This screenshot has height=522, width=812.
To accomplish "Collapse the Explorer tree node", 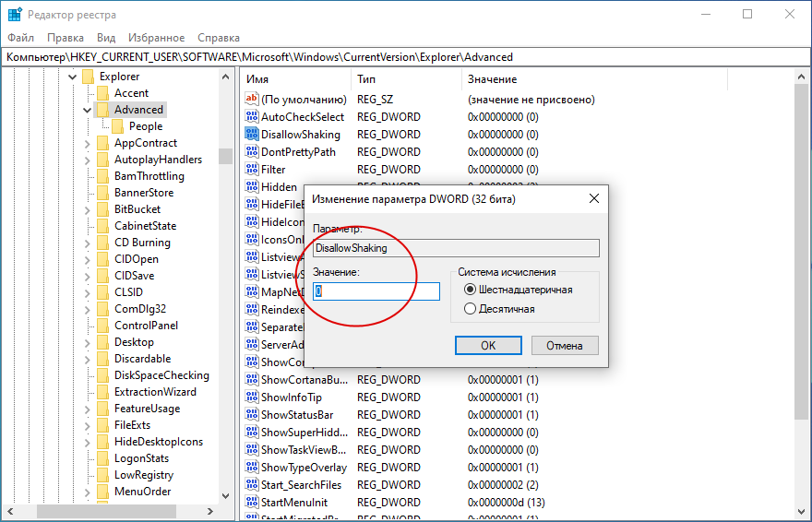I will [x=72, y=77].
